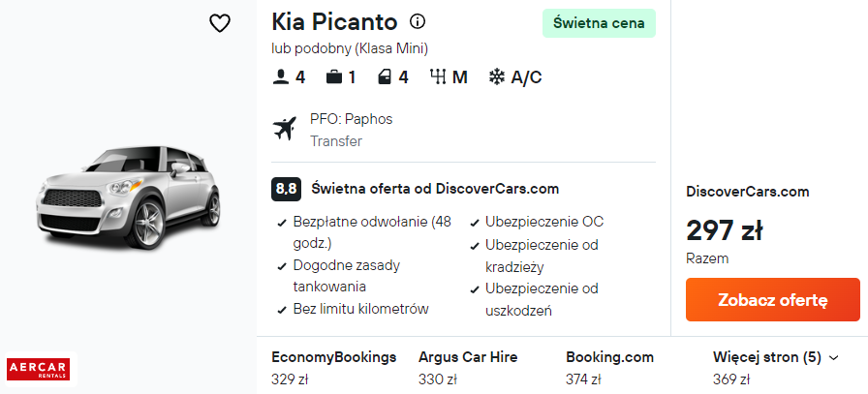Click 'Ubezpieczenie od kradzieży' feature
Viewport: 868px width, 394px height.
(x=542, y=256)
